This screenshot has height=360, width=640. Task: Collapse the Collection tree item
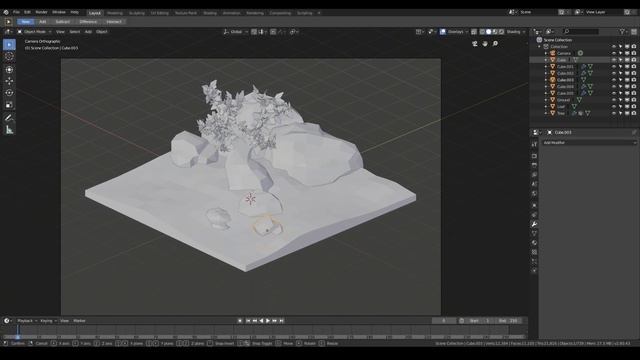(x=540, y=47)
